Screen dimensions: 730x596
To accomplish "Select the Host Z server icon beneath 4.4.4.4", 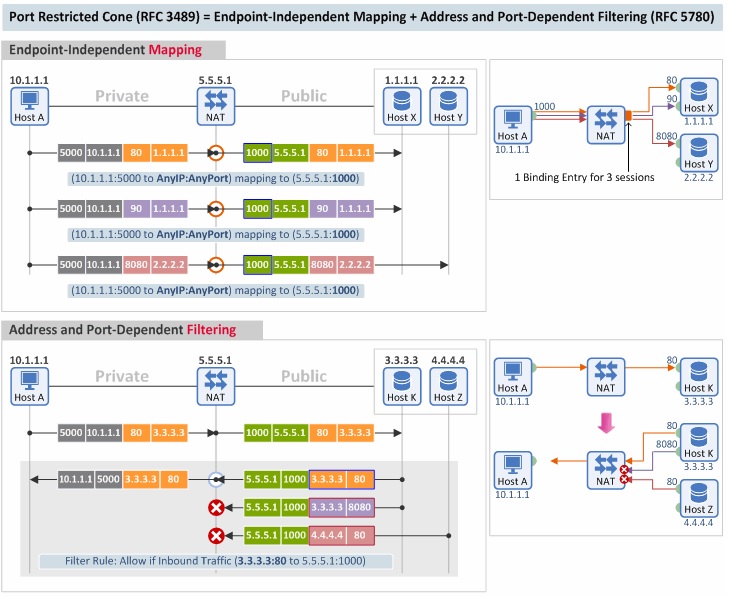I will click(448, 381).
